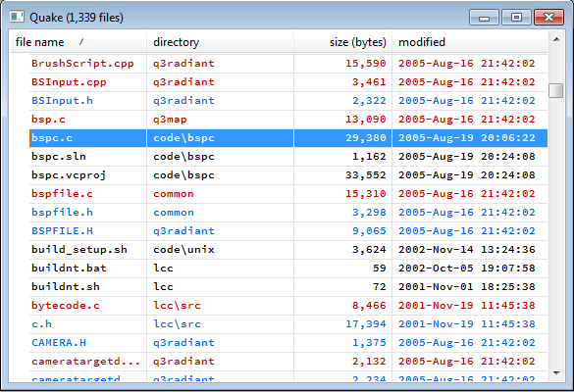Close the Quake window

pyautogui.click(x=548, y=18)
